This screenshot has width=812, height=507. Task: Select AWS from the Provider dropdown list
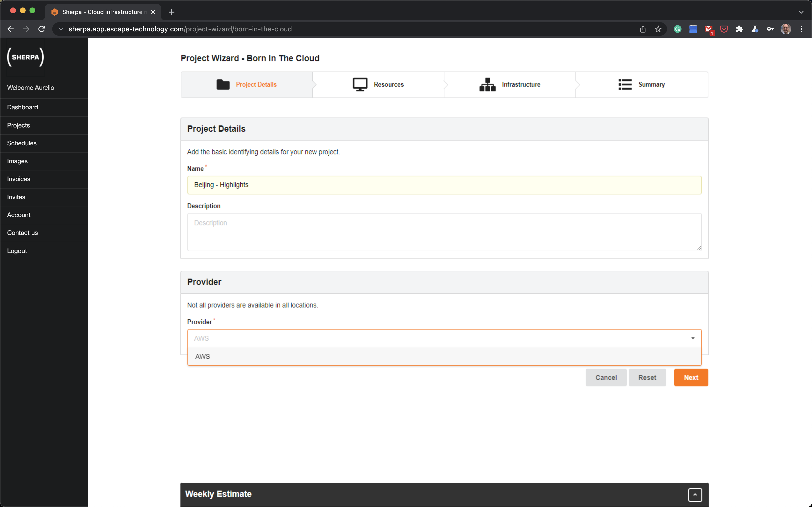202,356
